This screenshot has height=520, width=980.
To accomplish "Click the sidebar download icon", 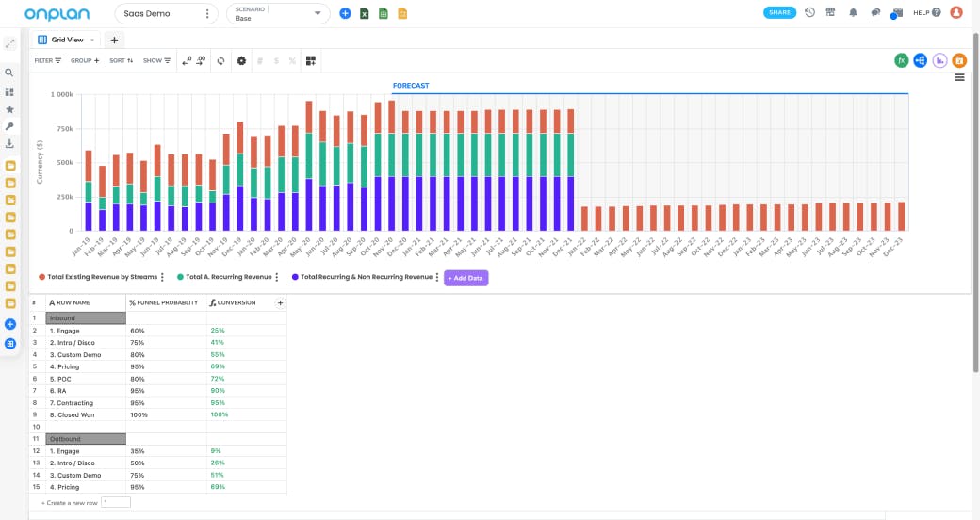I will click(x=9, y=144).
